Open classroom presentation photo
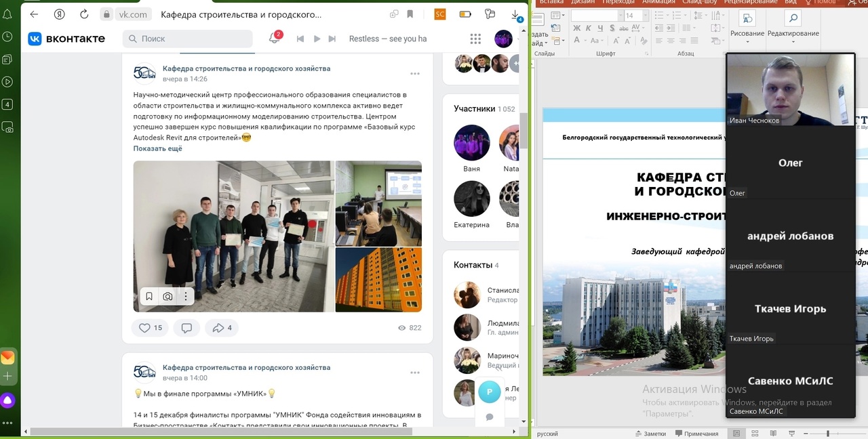 [378, 203]
